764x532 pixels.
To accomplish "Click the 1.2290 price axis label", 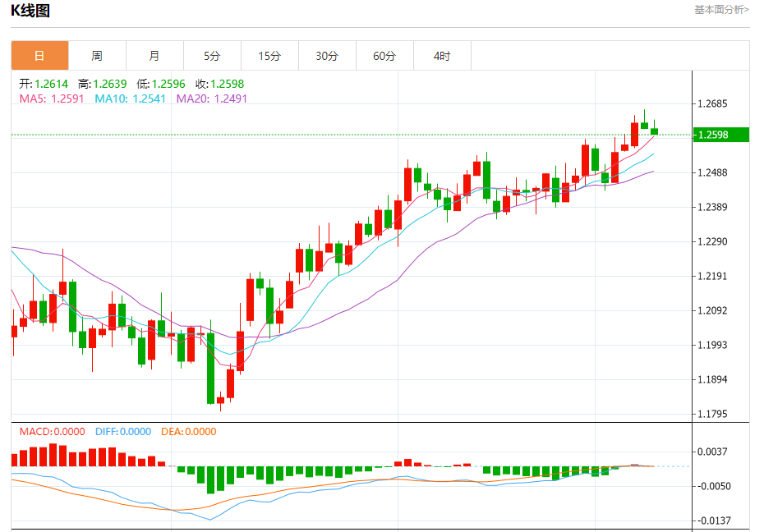I will click(x=712, y=242).
